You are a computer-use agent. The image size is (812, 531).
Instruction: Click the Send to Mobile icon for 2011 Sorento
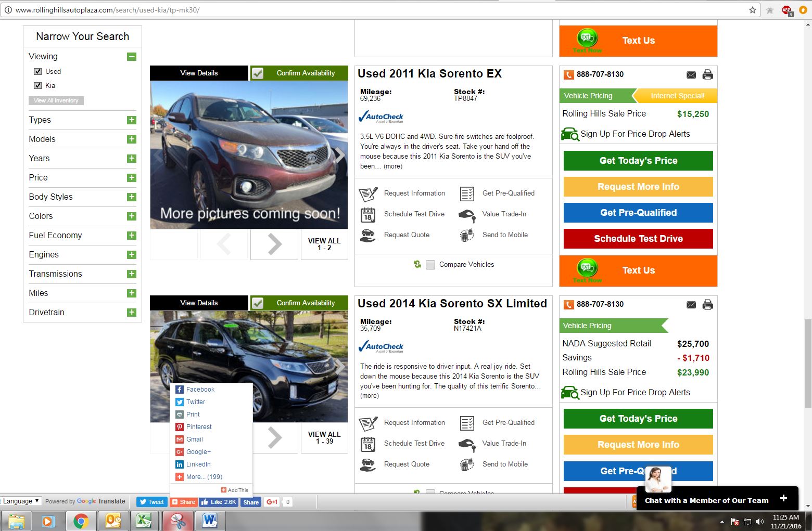[x=467, y=235]
